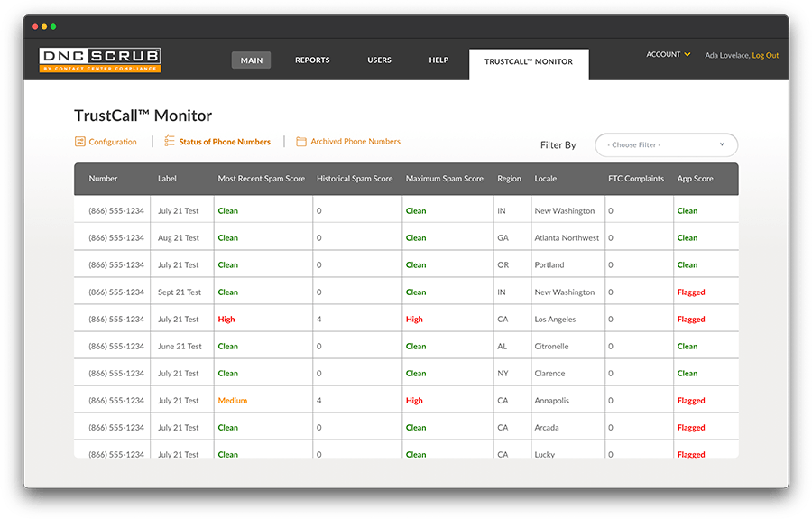812x519 pixels.
Task: Click the AL region cell
Action: click(x=502, y=346)
